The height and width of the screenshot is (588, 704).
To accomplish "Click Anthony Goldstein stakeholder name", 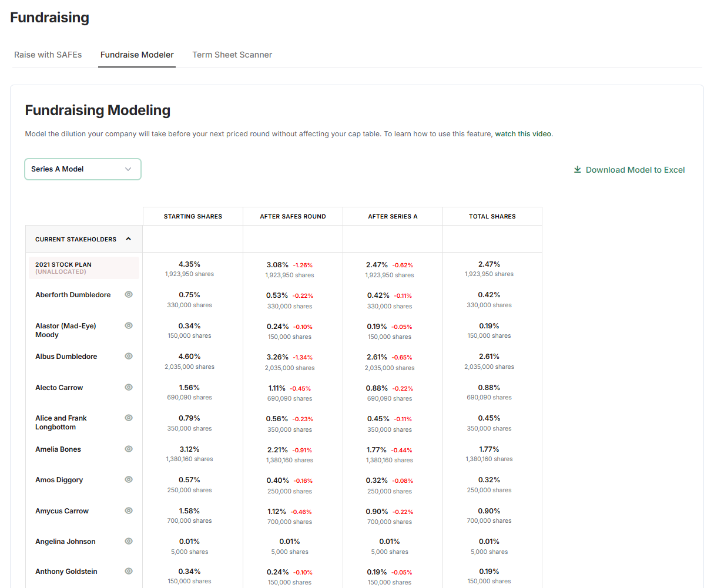I will coord(66,572).
